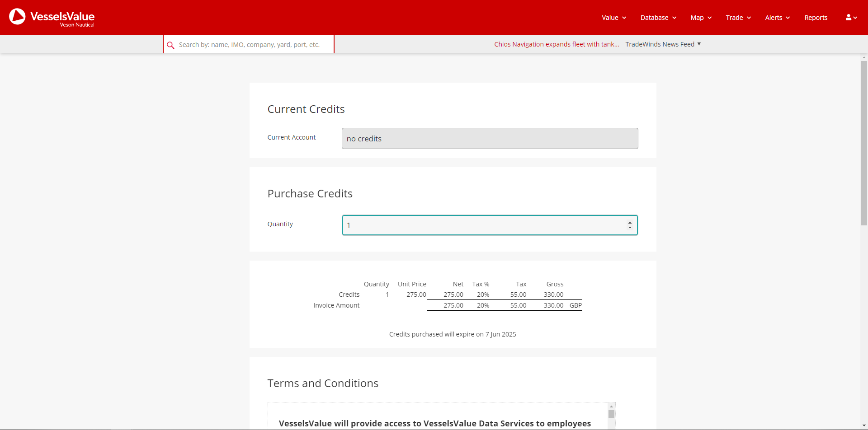Click the Current Account no credits field
868x430 pixels.
(489, 138)
